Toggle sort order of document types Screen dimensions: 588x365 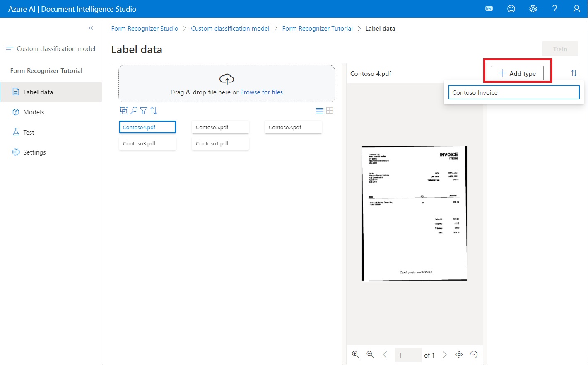point(574,73)
